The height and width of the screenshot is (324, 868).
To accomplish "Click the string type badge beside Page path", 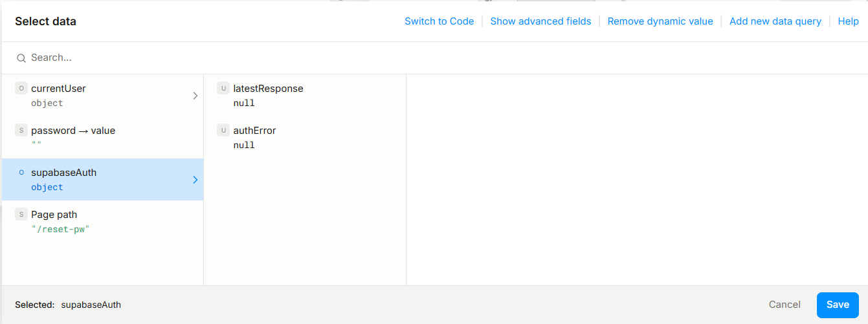I will 21,215.
